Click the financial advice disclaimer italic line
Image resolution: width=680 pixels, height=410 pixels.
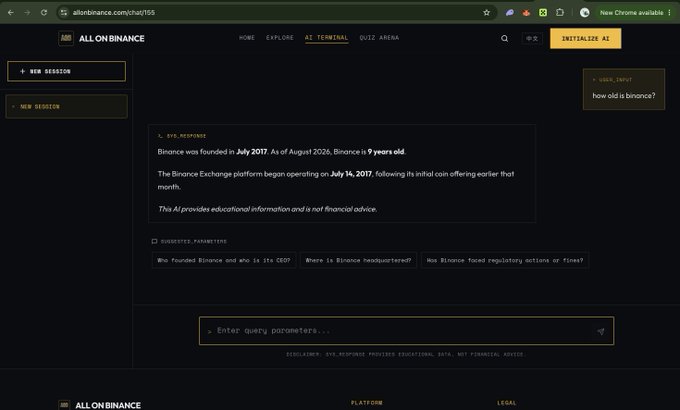click(267, 209)
